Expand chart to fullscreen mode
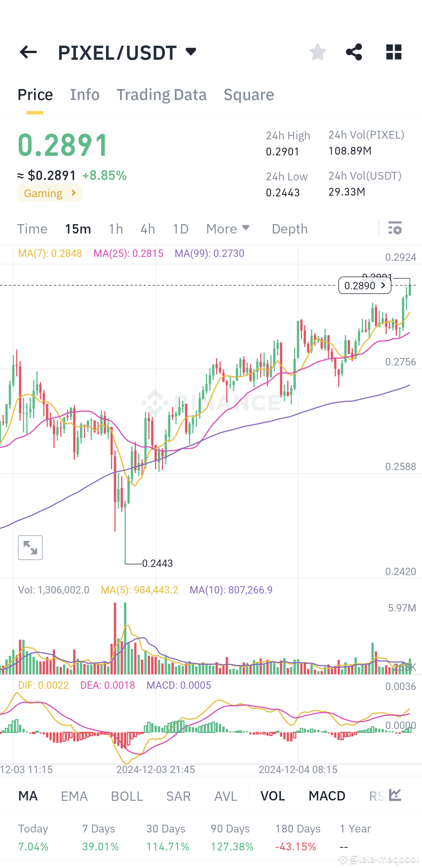The image size is (422, 868). point(30,547)
